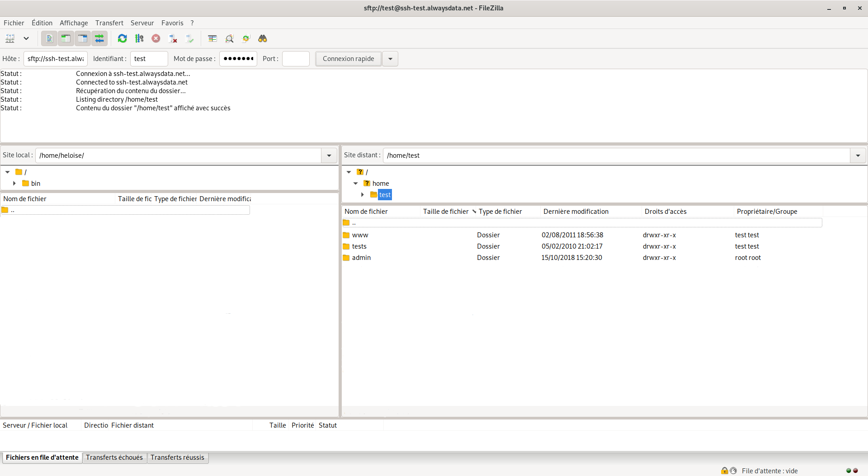Open the Site distant path dropdown
The width and height of the screenshot is (868, 476).
coord(858,155)
